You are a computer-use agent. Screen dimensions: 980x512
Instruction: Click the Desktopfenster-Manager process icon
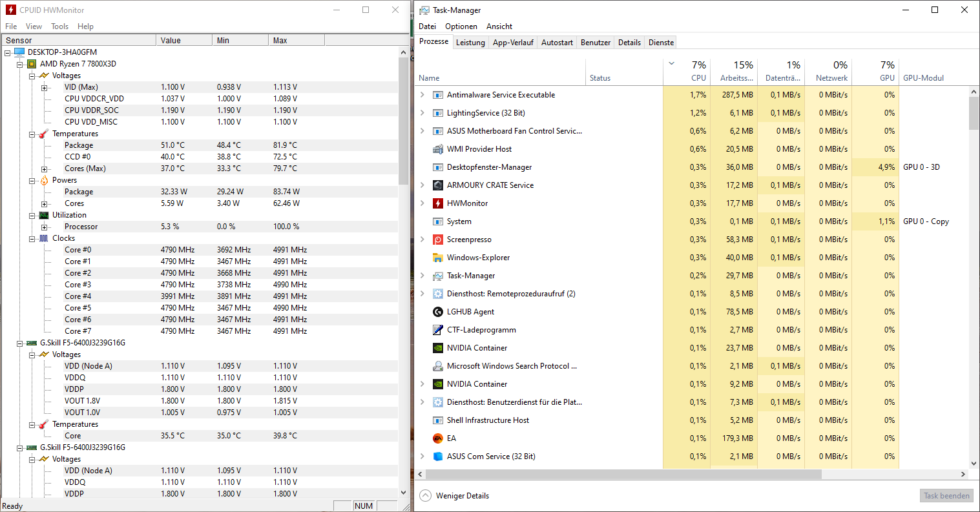coord(438,167)
